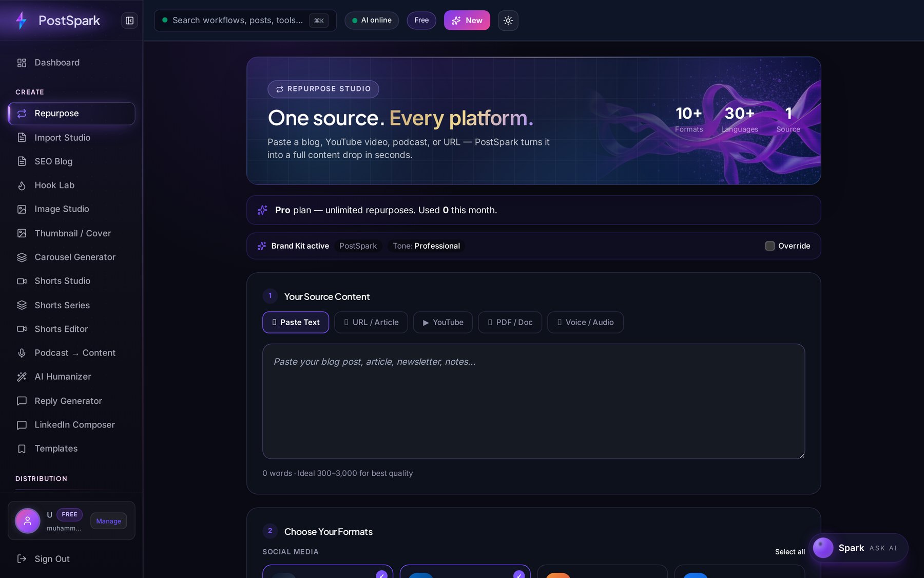Click the Tone: Professional chip

click(426, 246)
